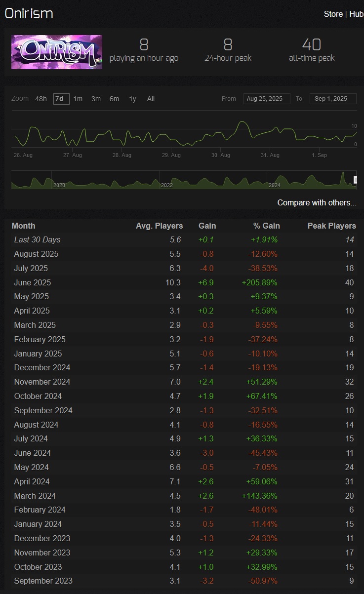Select the November 2023 row label
This screenshot has width=364, height=594.
[x=42, y=553]
